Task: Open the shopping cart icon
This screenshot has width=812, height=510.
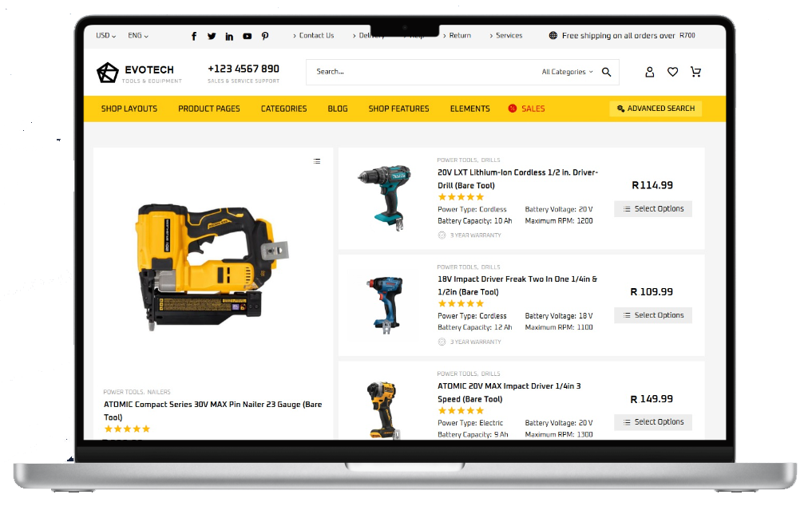Action: 695,72
